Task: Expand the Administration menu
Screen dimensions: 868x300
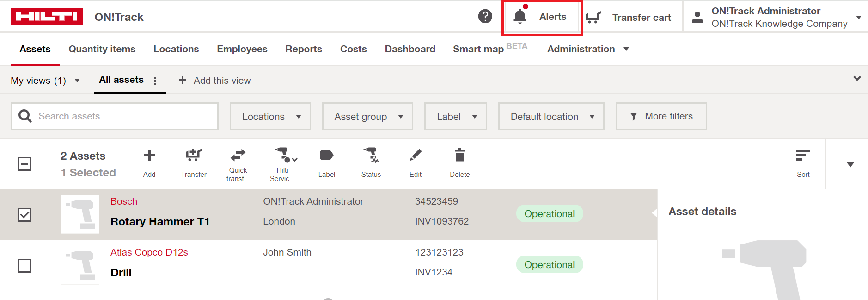Action: (x=588, y=49)
